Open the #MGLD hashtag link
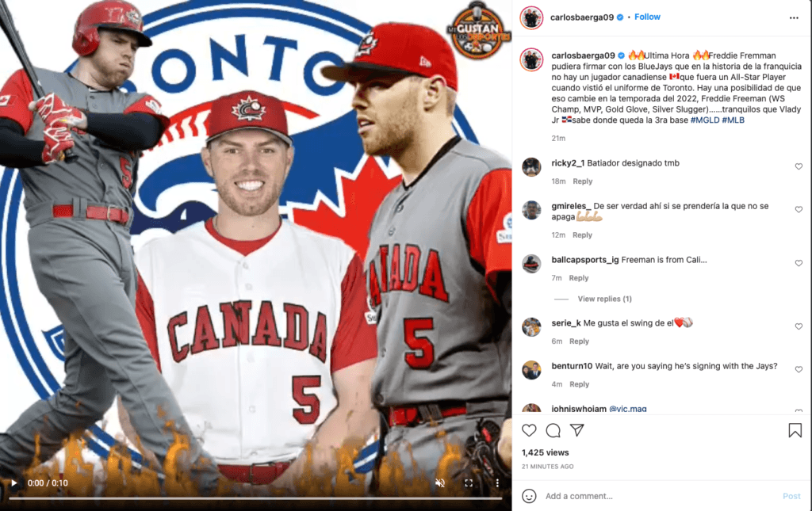The height and width of the screenshot is (511, 812). [x=705, y=120]
